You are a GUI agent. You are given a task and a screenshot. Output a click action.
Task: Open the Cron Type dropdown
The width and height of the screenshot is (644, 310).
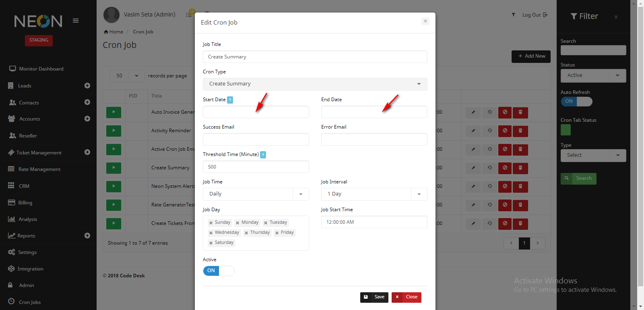[315, 84]
